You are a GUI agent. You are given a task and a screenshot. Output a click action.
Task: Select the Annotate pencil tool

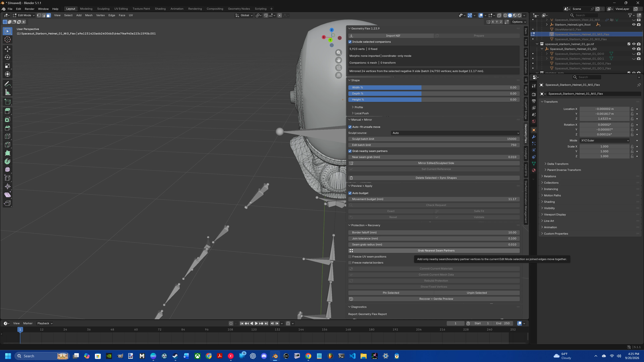coord(8,84)
